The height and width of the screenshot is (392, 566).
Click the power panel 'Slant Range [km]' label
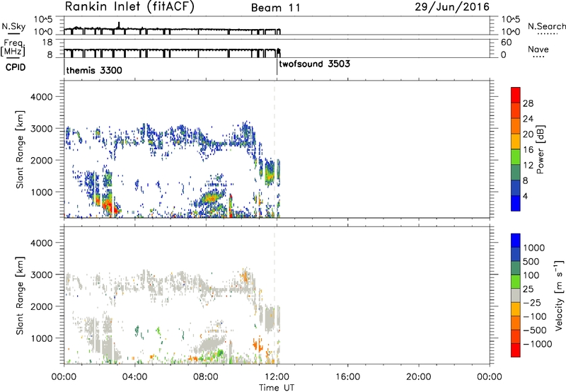tap(20, 149)
